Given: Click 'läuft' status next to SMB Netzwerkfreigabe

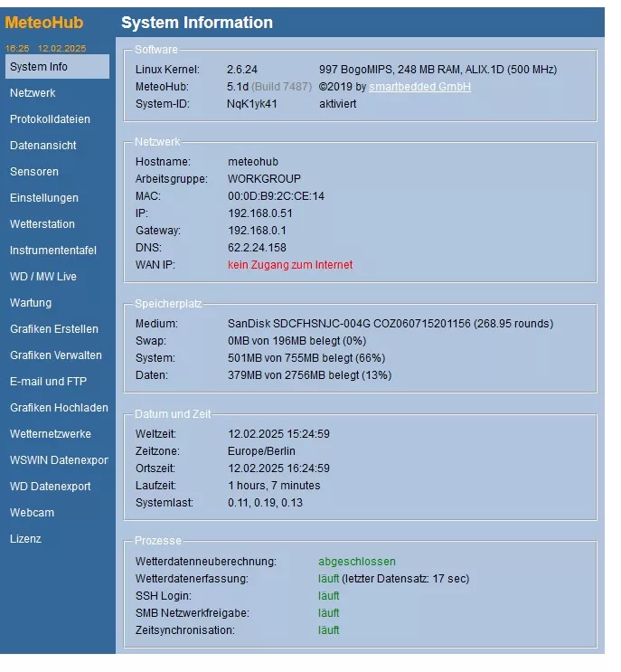Looking at the screenshot, I should click(328, 613).
